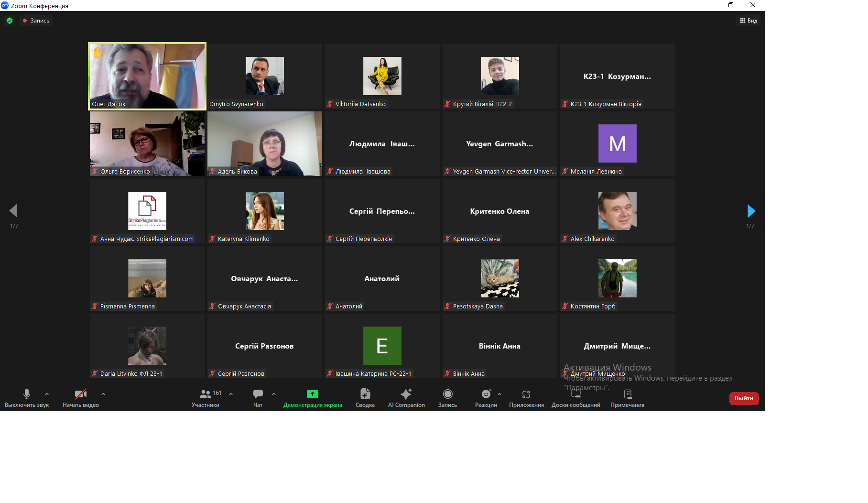Screen dimensions: 868x503
Task: Go to previous gallery page arrow
Action: 13,211
